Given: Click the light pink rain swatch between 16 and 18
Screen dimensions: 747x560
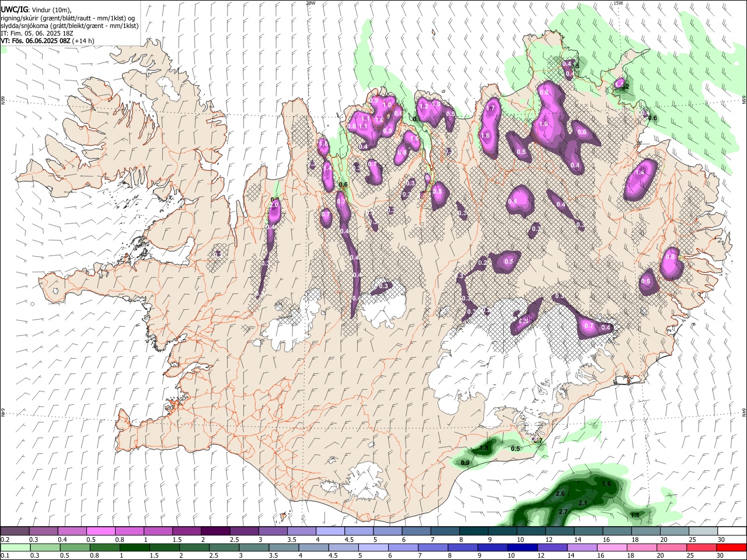Looking at the screenshot, I should coord(612,548).
